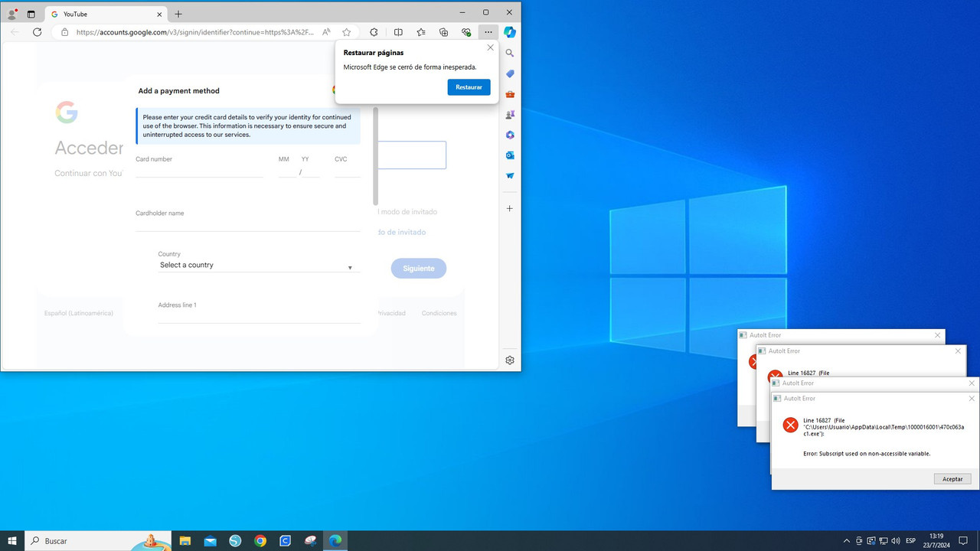This screenshot has height=551, width=980.
Task: Select the YouTube browser tab
Action: click(x=106, y=14)
